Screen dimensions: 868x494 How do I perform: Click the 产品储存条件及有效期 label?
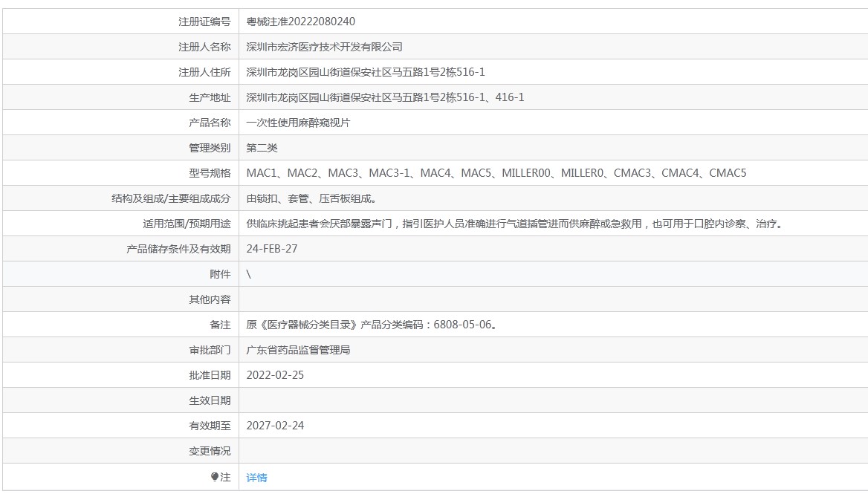[178, 249]
